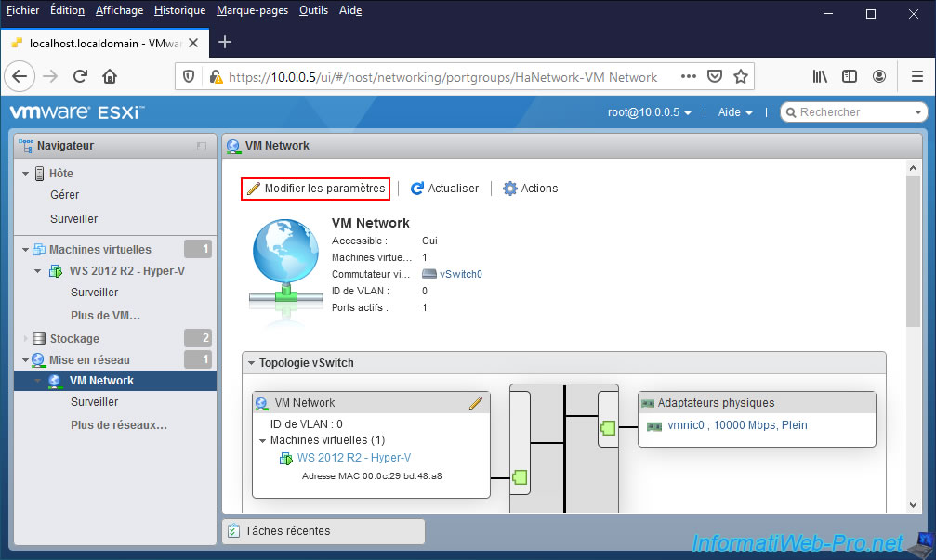Click the Stockage storage icon

coord(39,339)
